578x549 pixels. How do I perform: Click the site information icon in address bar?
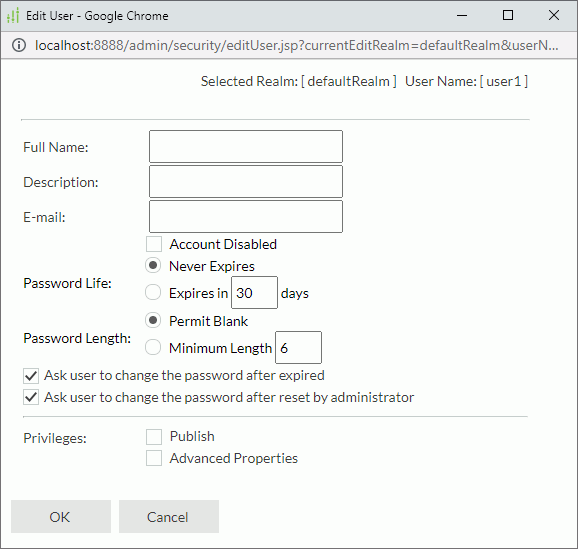click(x=19, y=45)
